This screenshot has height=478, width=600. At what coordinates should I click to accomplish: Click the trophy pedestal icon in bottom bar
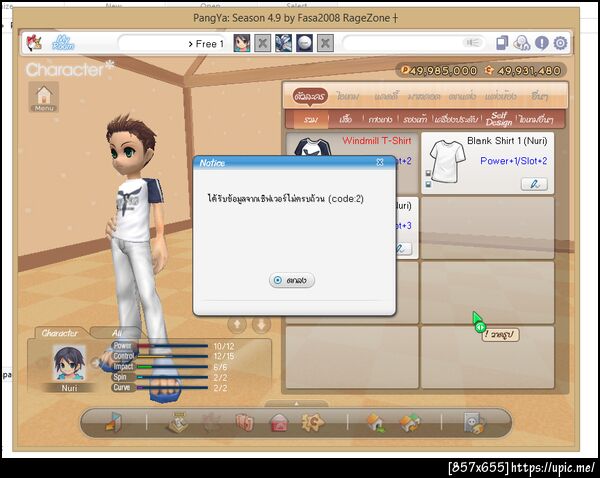(x=179, y=423)
